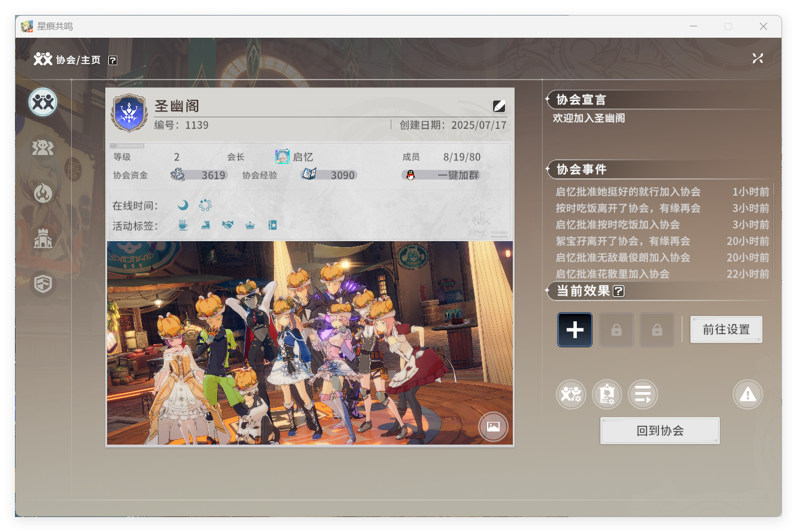797x532 pixels.
Task: Click the 回到协会 button
Action: (660, 431)
